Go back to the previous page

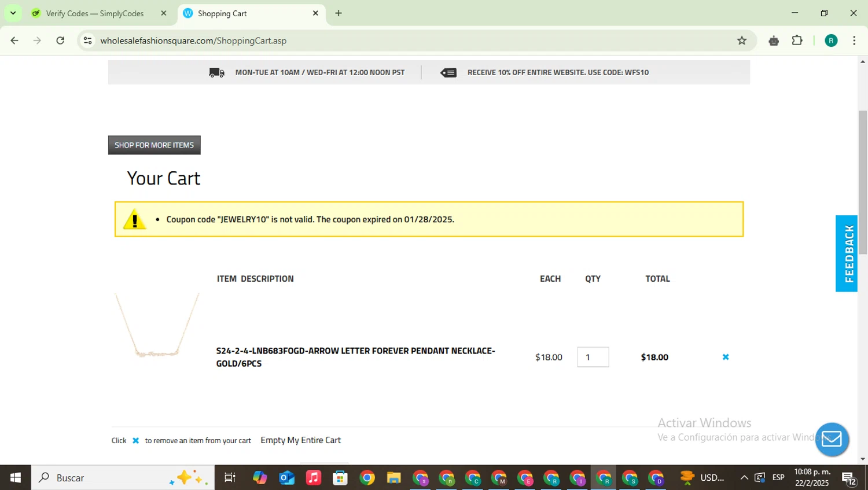coord(14,40)
